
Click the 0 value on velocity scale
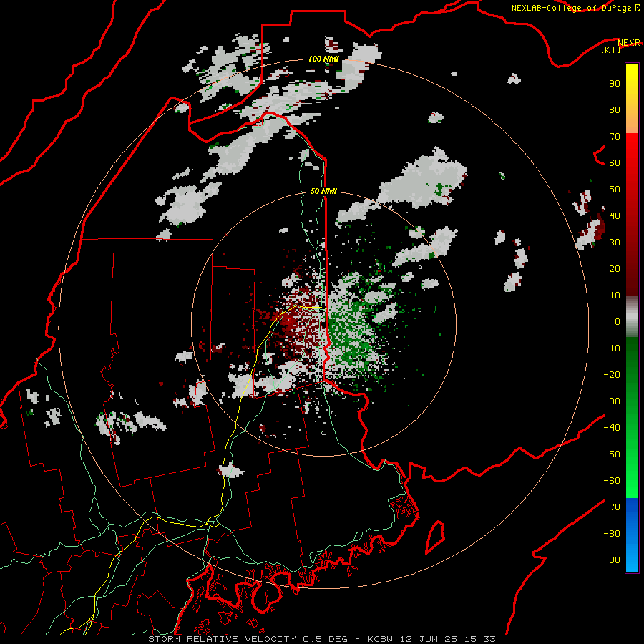click(x=618, y=321)
